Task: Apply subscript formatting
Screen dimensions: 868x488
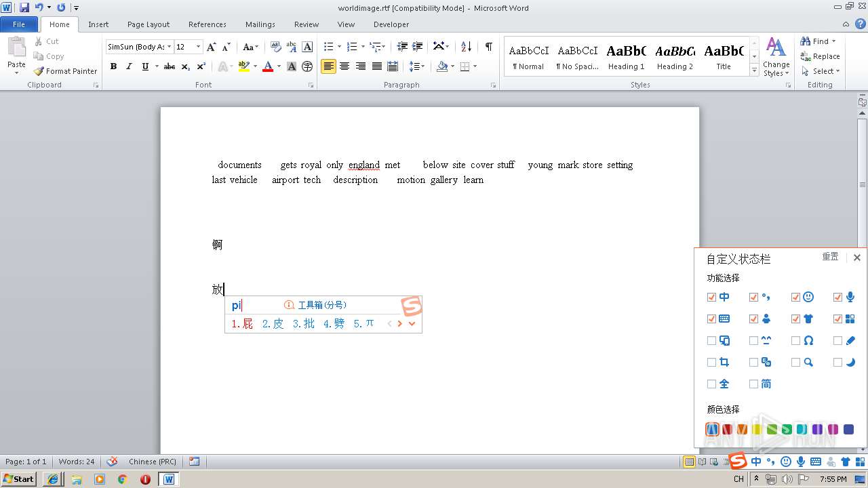Action: coord(186,66)
